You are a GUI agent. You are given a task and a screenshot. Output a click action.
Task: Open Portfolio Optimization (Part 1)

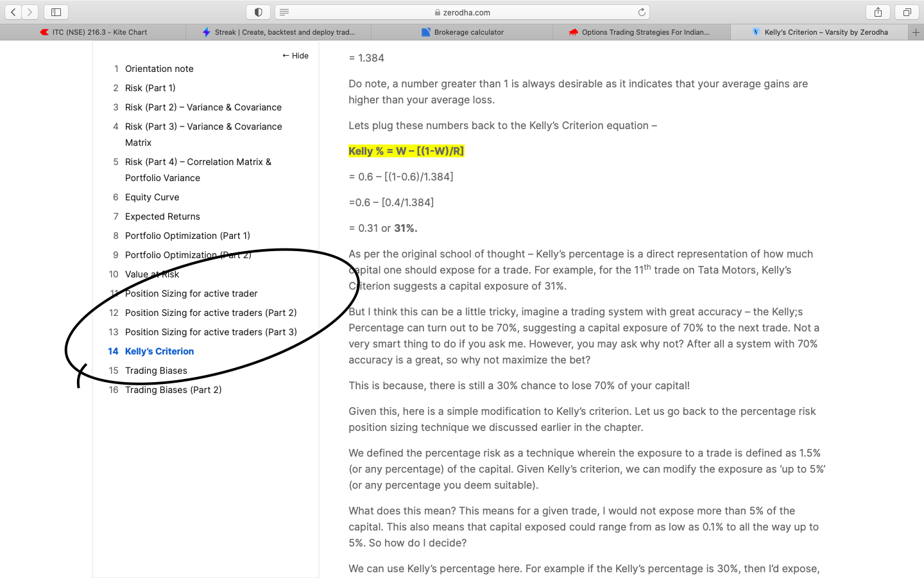[x=187, y=236]
